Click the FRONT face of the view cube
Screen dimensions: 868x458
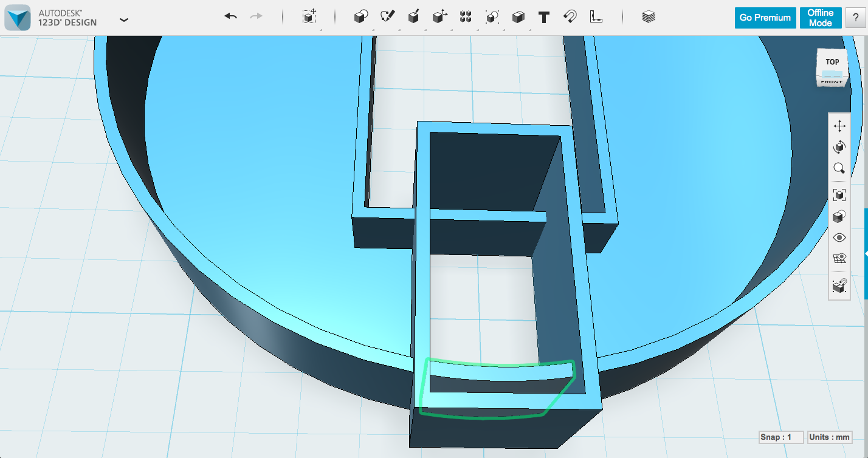(832, 81)
